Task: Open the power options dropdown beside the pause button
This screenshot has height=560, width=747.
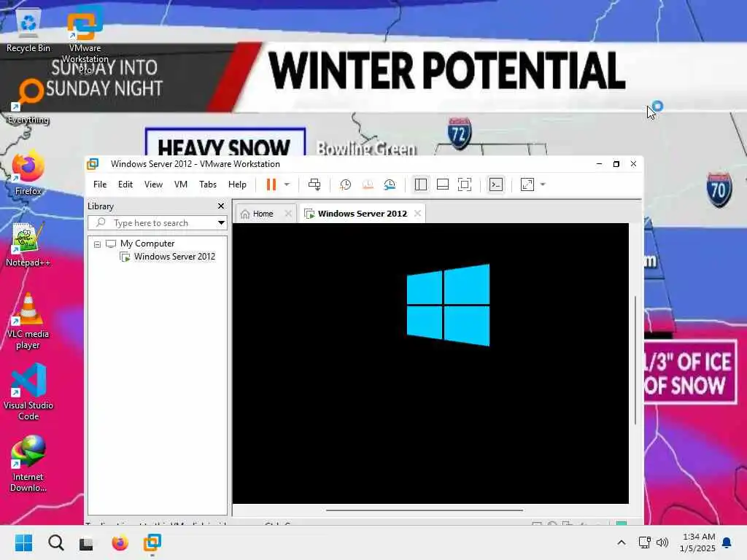Action: 287,184
